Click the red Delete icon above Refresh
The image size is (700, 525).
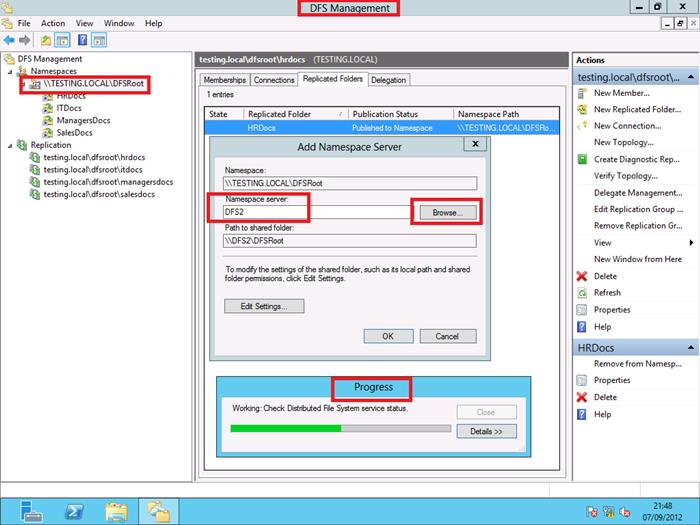[582, 276]
